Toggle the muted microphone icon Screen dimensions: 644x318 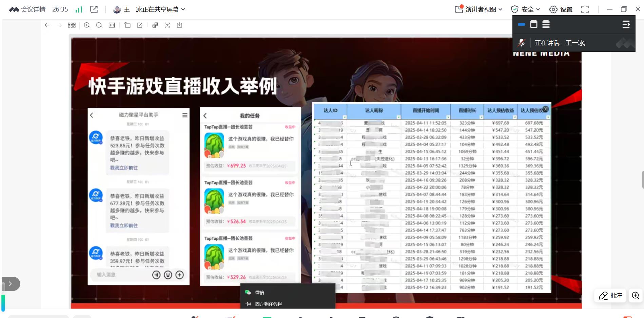(x=522, y=43)
